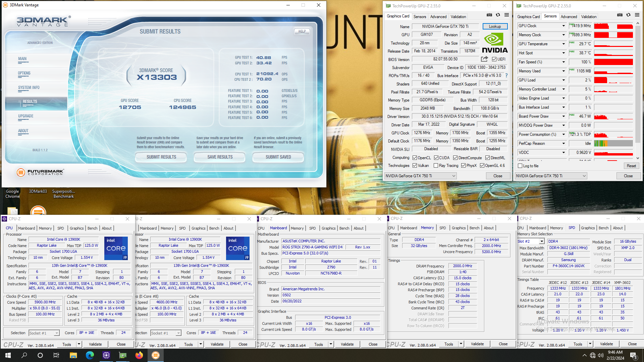This screenshot has width=644, height=362.
Task: Click the Futuremark Corporation logo
Action: tap(40, 172)
